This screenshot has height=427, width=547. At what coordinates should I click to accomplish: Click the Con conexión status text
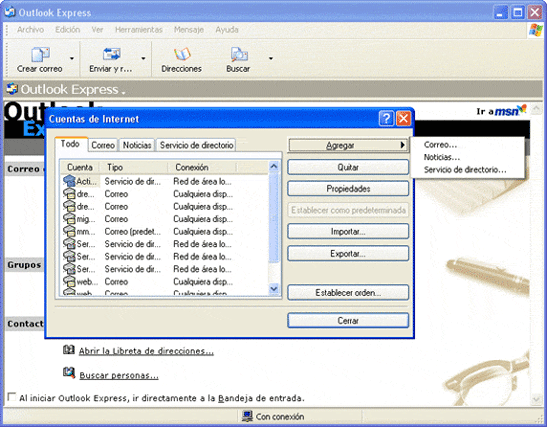pos(280,417)
